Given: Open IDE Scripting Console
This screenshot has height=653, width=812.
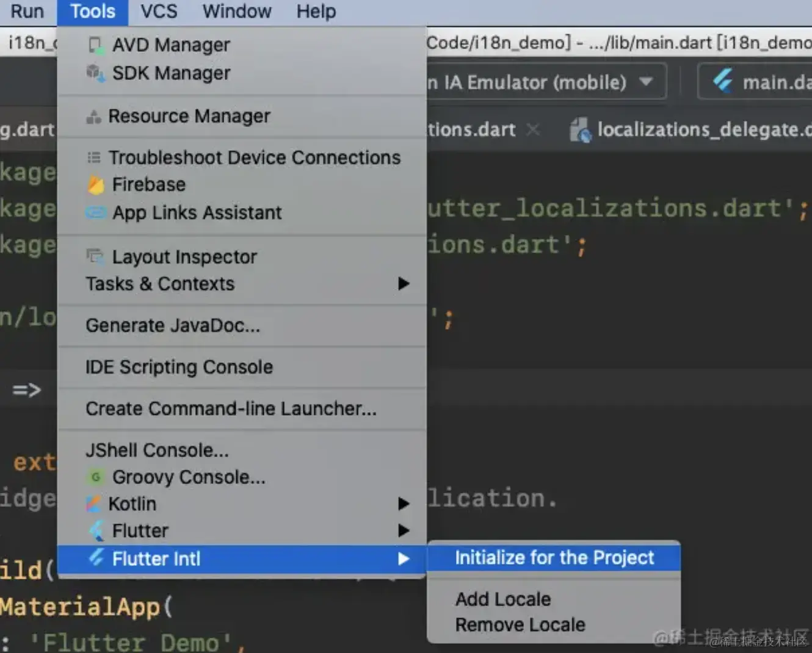Looking at the screenshot, I should (x=242, y=367).
